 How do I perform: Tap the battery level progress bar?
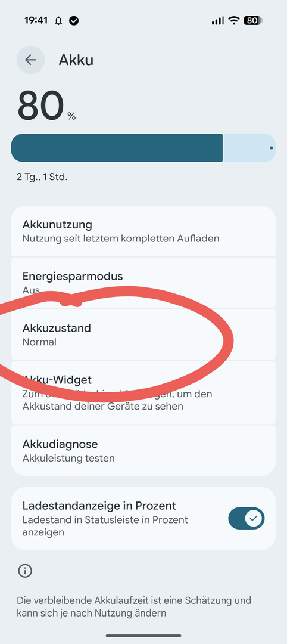(x=143, y=148)
